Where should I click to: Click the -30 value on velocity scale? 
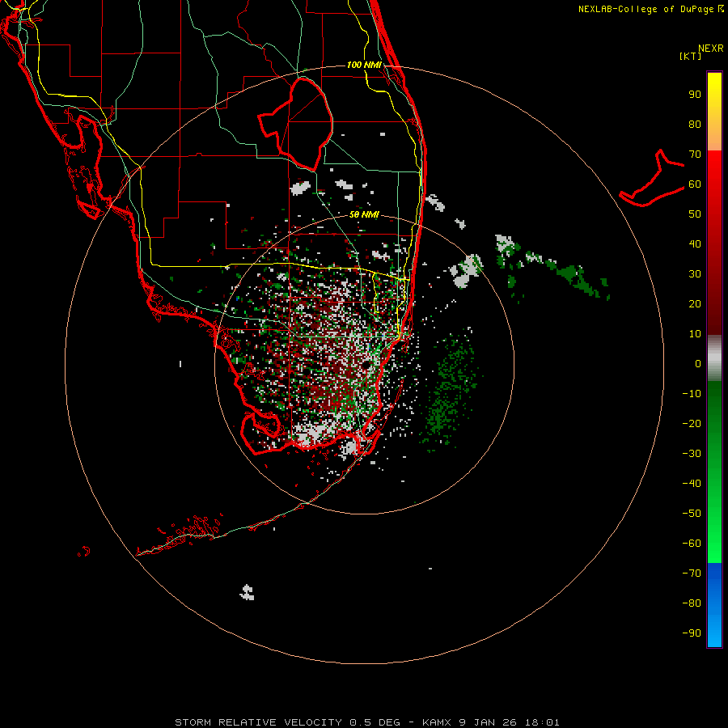tap(692, 454)
